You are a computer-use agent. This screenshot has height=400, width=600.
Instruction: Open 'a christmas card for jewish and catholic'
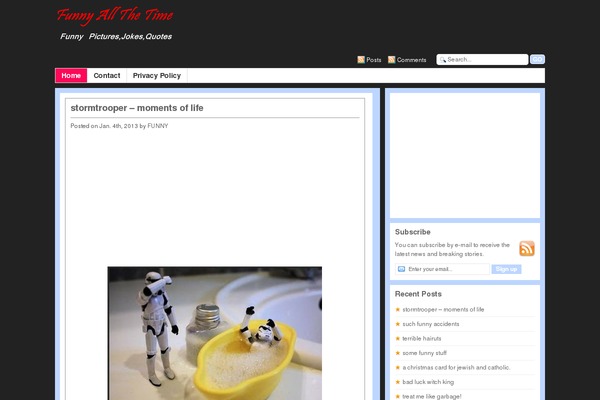[456, 367]
